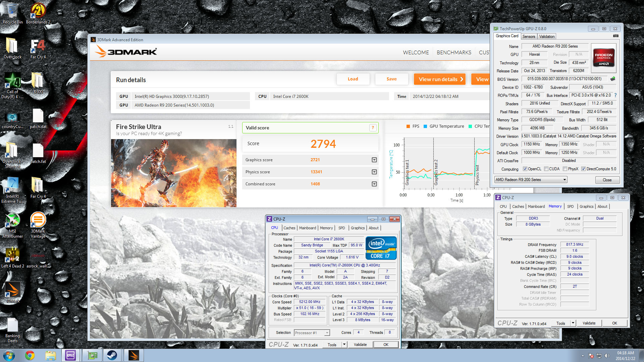This screenshot has width=644, height=362.
Task: Toggle PhysX checkbox in GPU-Z
Action: (x=565, y=169)
